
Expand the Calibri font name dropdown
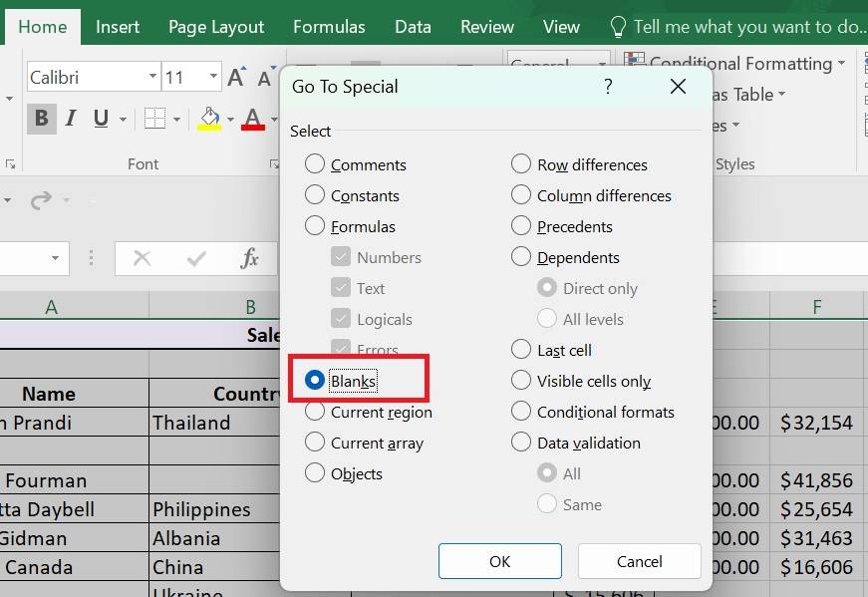(x=152, y=77)
